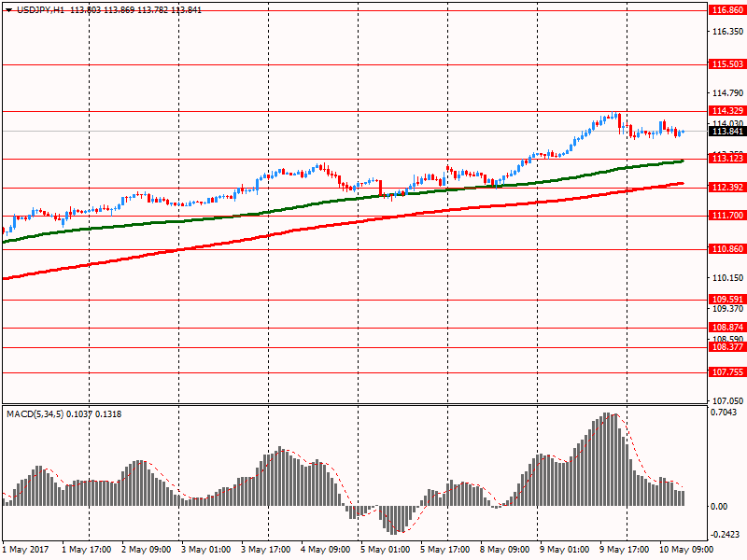Click the 5 May 17:00 time label

[x=445, y=550]
